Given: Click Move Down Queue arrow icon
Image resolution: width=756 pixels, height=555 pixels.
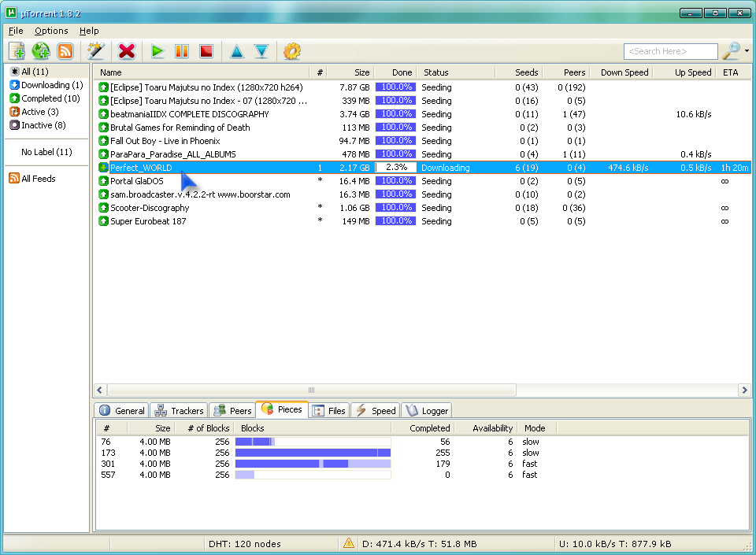Looking at the screenshot, I should click(x=261, y=51).
